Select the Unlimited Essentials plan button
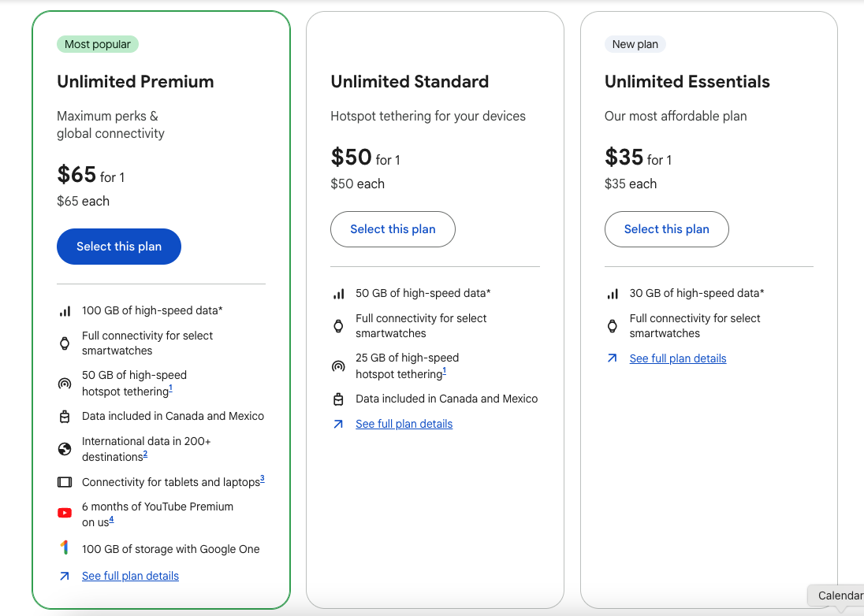This screenshot has width=864, height=616. pos(666,229)
